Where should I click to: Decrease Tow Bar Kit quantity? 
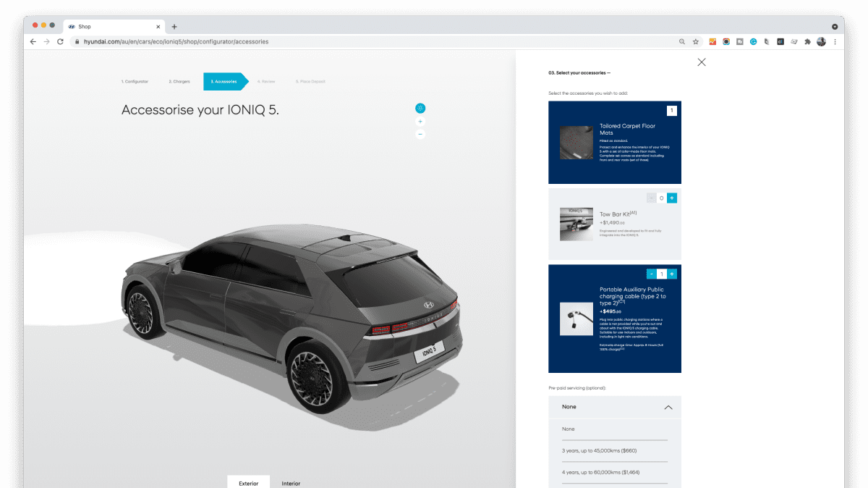651,198
